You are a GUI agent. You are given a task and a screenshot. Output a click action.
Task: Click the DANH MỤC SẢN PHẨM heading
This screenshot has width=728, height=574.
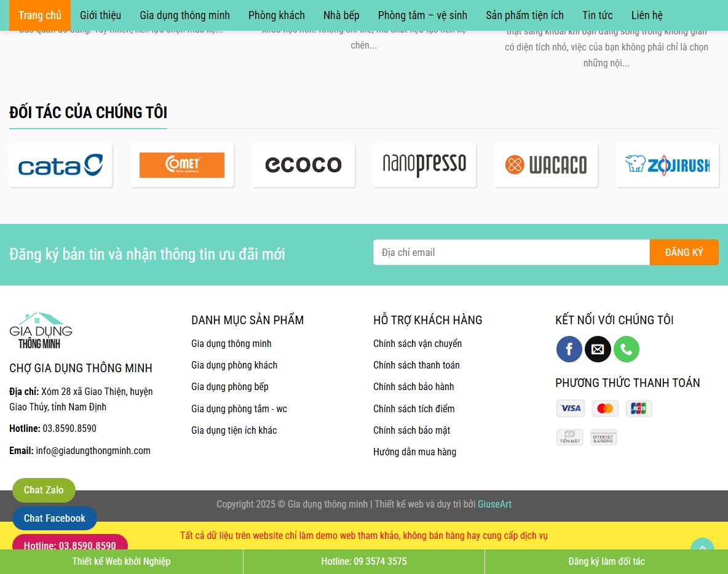(247, 320)
